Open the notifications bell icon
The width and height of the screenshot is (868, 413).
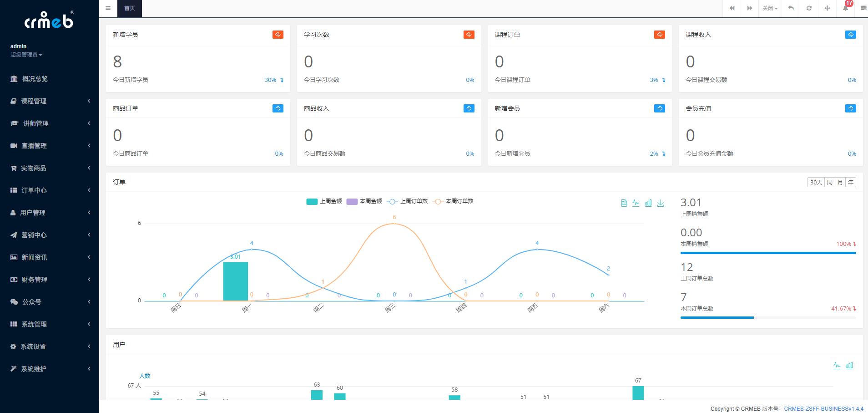tap(845, 9)
